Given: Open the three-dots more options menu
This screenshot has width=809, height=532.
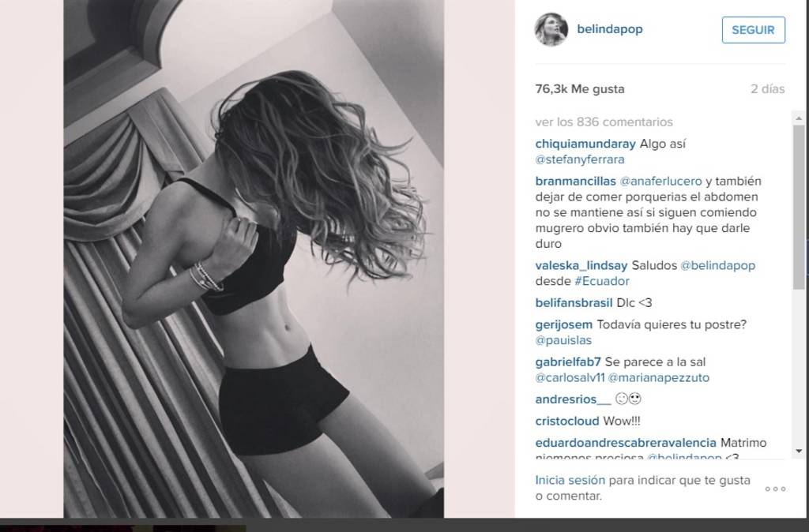Looking at the screenshot, I should (x=775, y=489).
